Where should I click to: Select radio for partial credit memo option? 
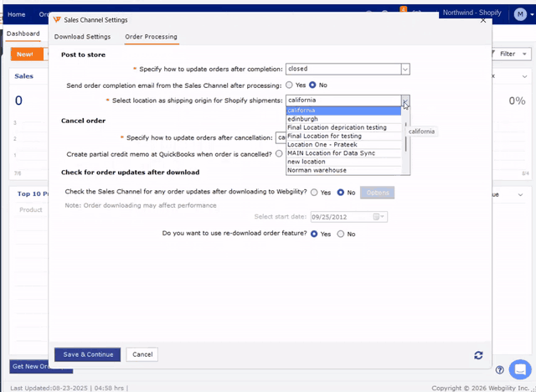(279, 153)
